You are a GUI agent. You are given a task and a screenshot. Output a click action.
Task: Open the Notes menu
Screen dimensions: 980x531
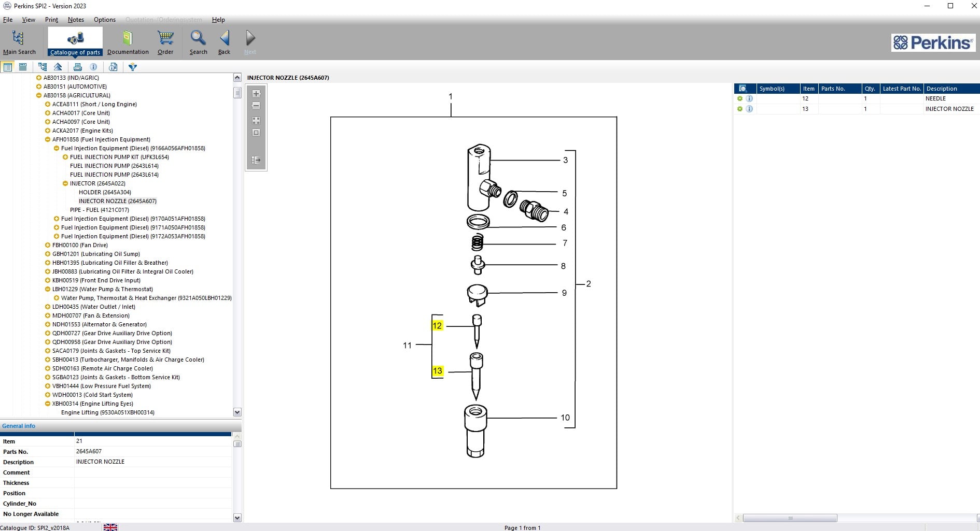(76, 20)
